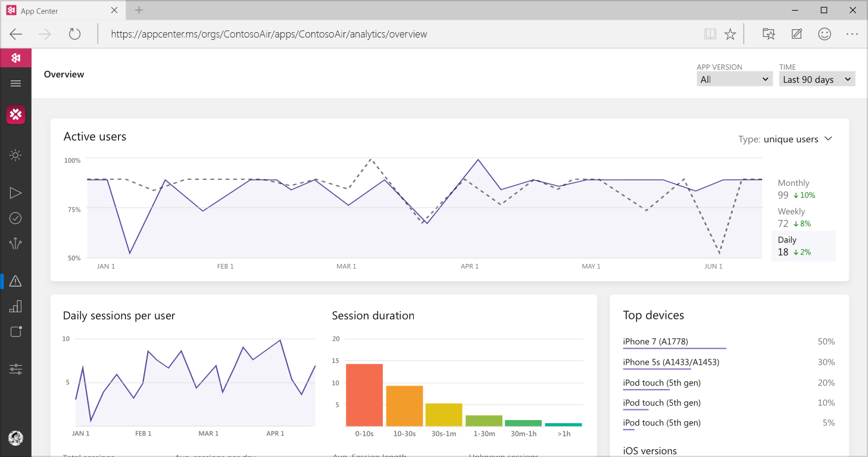Click the Session duration title
This screenshot has height=457, width=868.
point(373,316)
